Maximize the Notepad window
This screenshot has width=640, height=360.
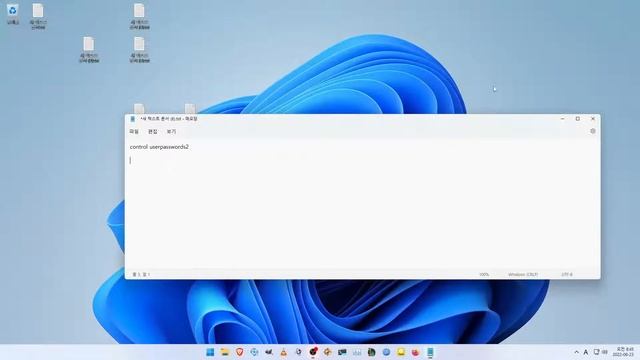[578, 119]
